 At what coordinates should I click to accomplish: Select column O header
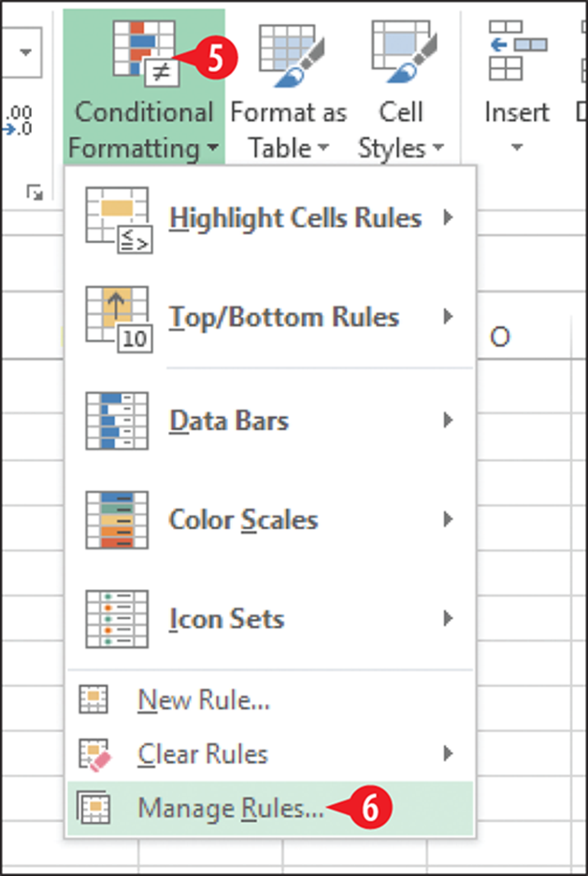tap(500, 337)
